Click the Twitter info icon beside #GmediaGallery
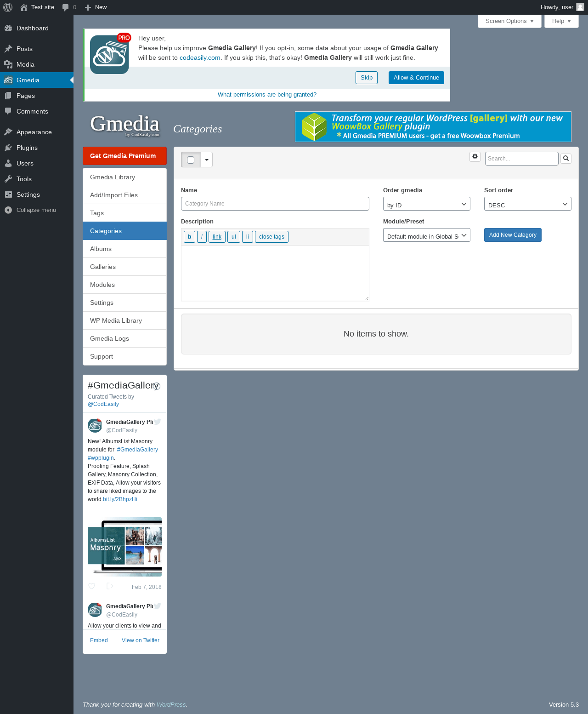 click(x=157, y=386)
